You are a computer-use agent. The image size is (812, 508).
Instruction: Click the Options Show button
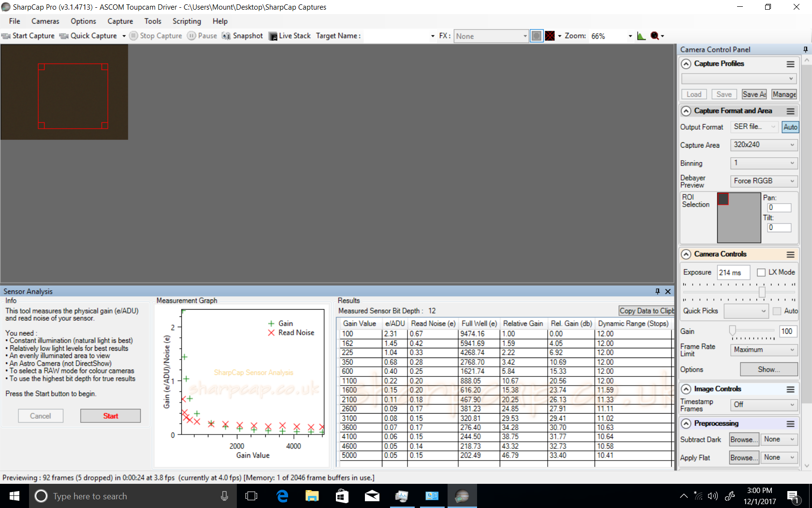[x=769, y=370]
